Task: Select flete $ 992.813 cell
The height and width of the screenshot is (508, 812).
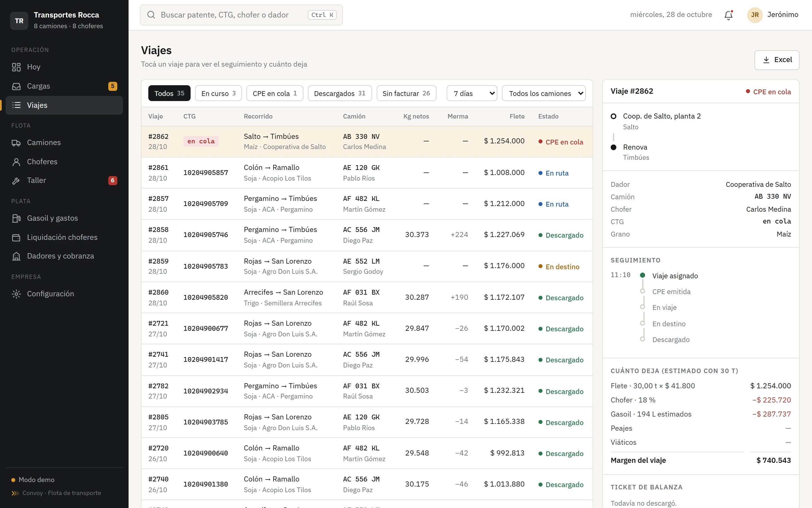Action: click(507, 453)
